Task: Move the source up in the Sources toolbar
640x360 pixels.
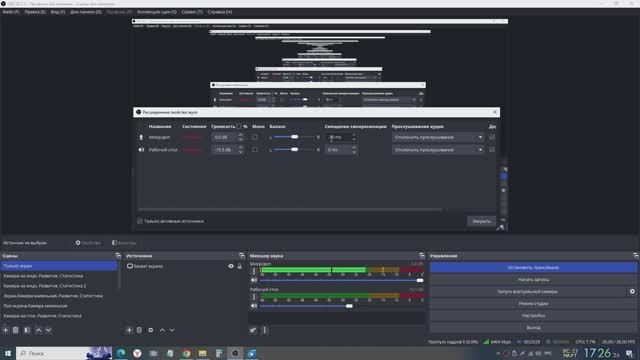Action: coord(162,330)
